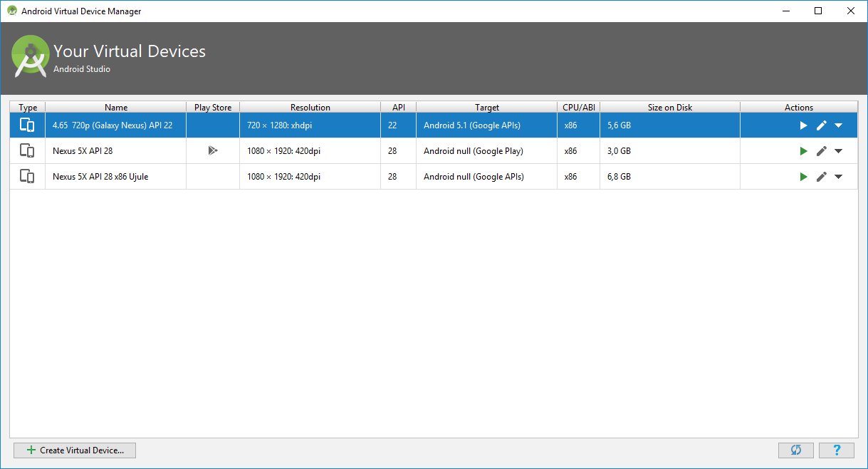The height and width of the screenshot is (469, 868).
Task: Click the device type icon for Galaxy Nexus
Action: tap(27, 125)
